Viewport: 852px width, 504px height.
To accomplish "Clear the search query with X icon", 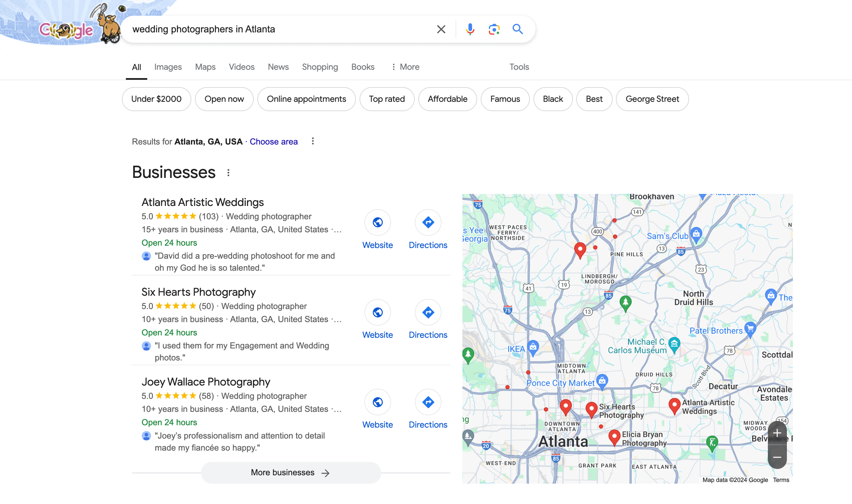I will (x=441, y=29).
